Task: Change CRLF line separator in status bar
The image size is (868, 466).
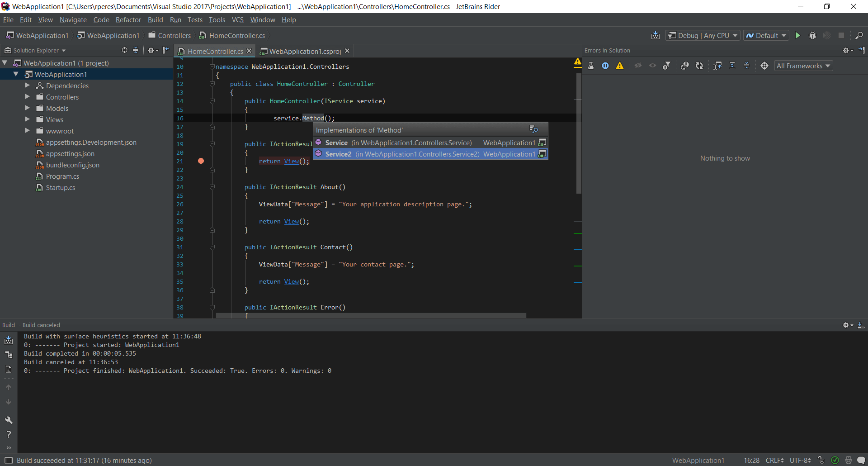Action: [x=774, y=460]
